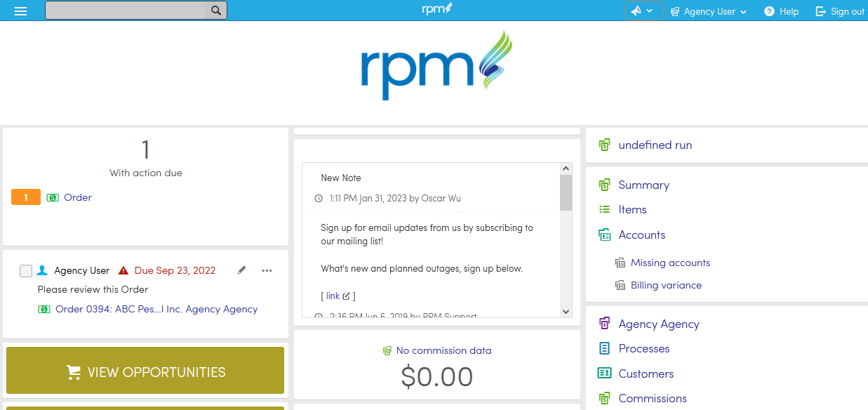Click the external link icon in note
This screenshot has width=868, height=410.
tap(346, 296)
